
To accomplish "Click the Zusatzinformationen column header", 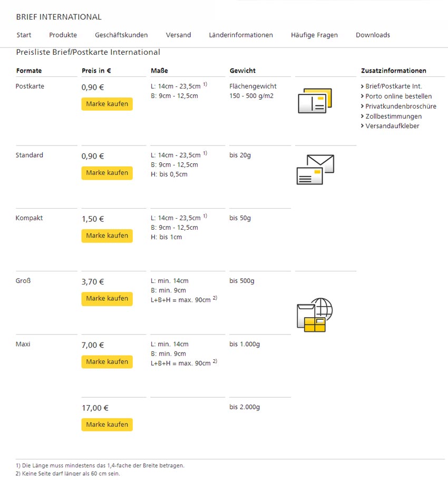I will (x=394, y=71).
